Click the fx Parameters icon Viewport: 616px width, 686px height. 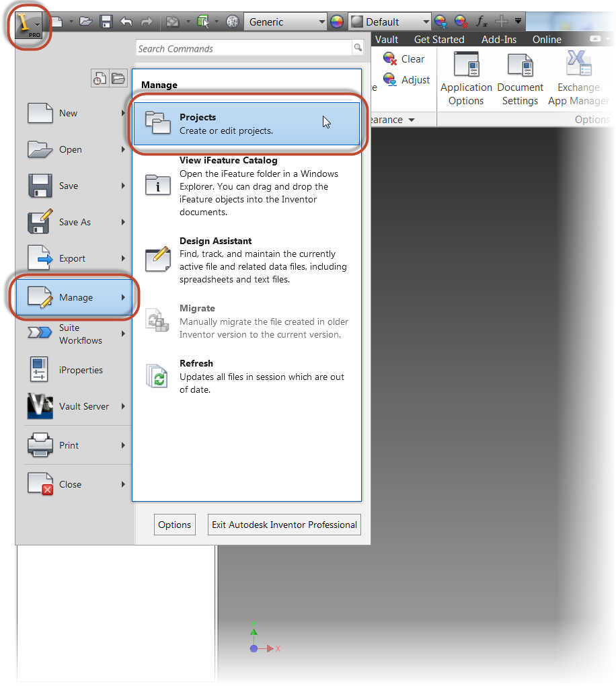(x=482, y=22)
